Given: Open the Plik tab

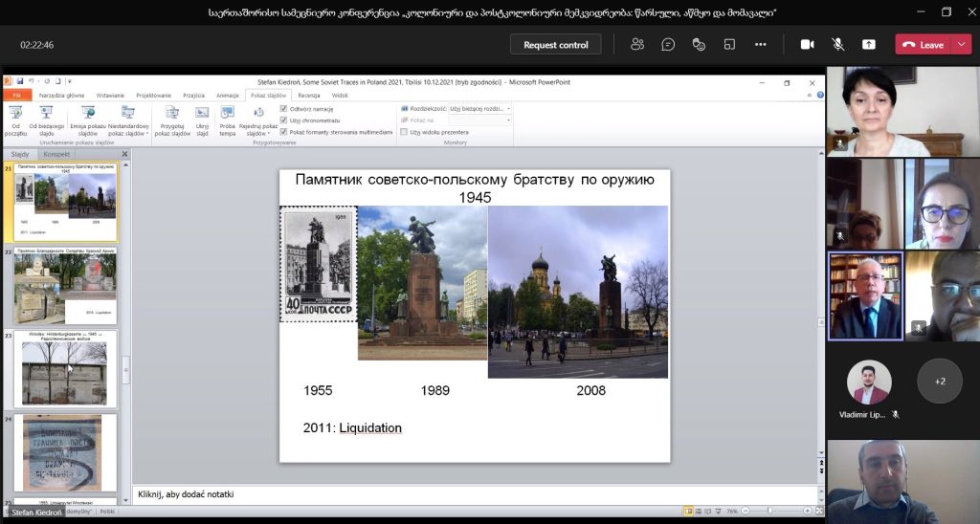Looking at the screenshot, I should [x=17, y=96].
